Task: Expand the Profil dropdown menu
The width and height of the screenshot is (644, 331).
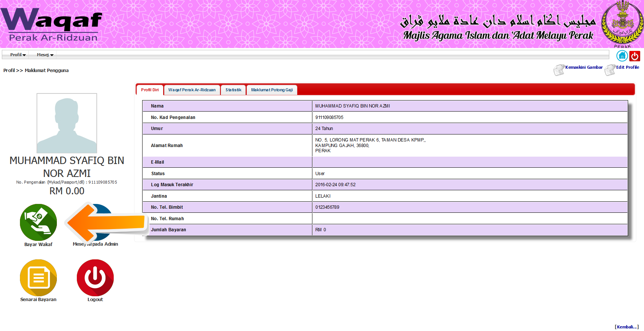Action: 18,55
